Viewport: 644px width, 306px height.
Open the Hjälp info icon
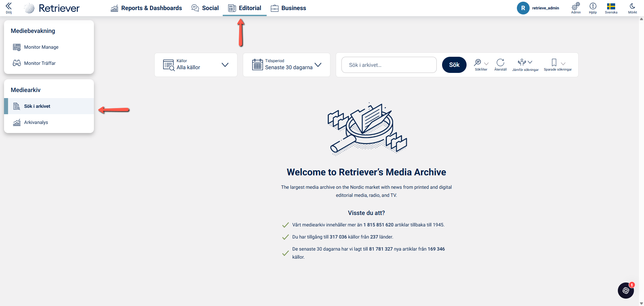(593, 8)
